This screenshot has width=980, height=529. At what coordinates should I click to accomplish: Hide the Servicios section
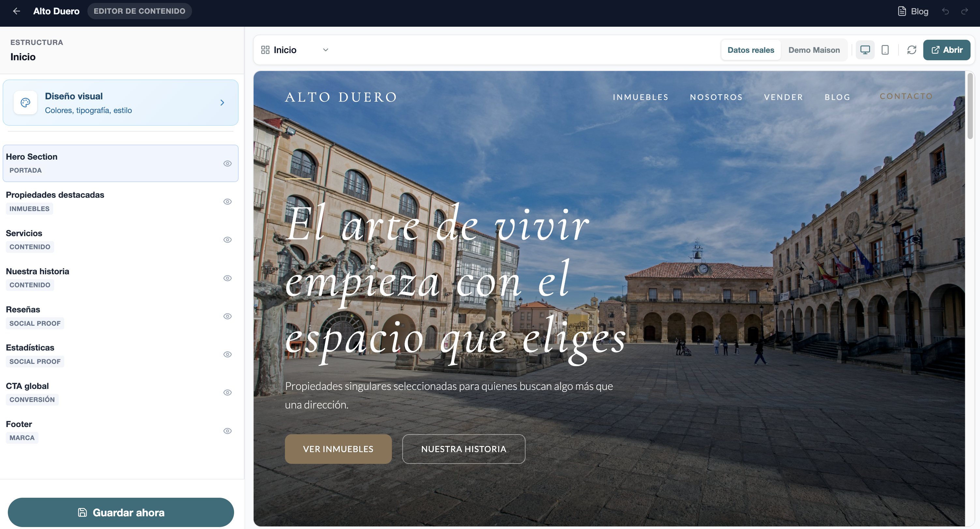click(x=228, y=240)
